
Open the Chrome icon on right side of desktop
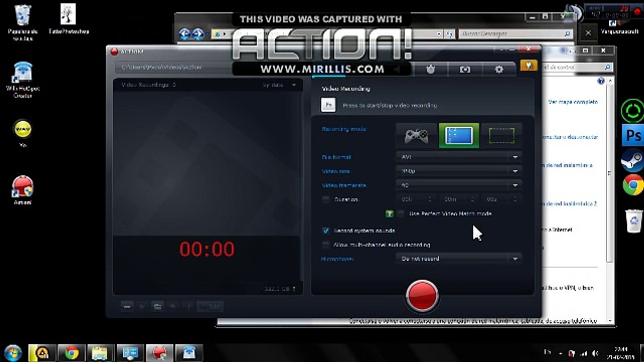coord(633,185)
